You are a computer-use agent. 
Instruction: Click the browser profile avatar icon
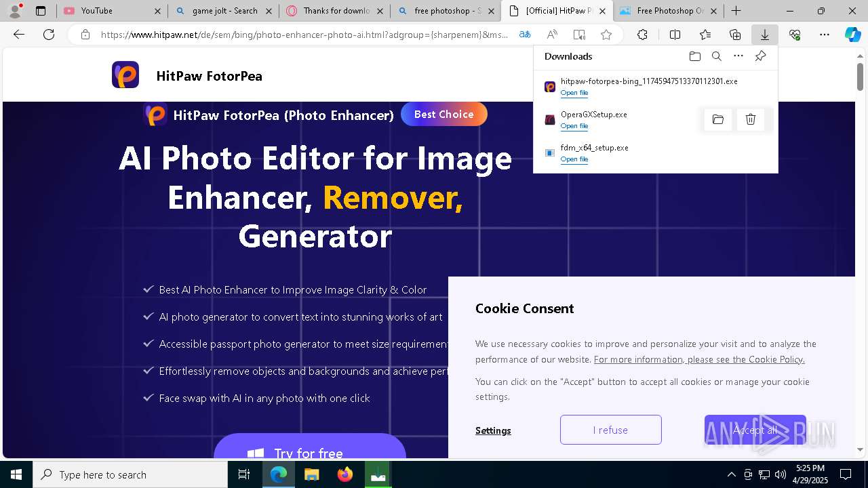(x=15, y=11)
